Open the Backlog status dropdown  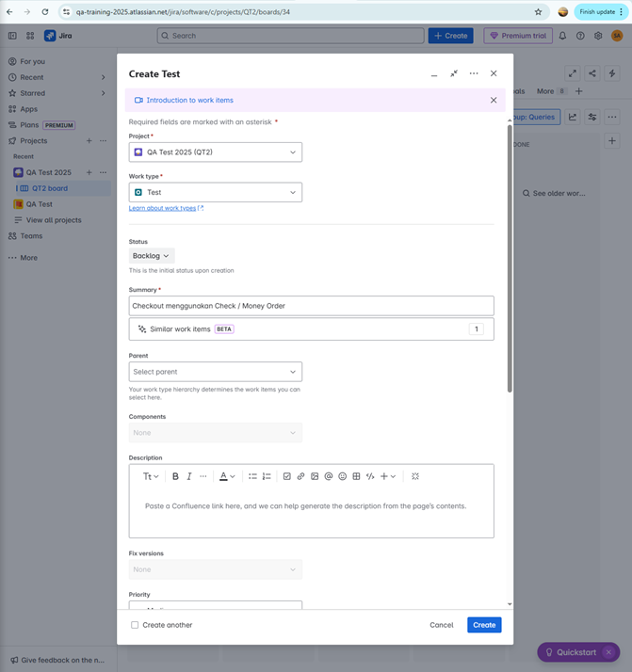click(151, 256)
